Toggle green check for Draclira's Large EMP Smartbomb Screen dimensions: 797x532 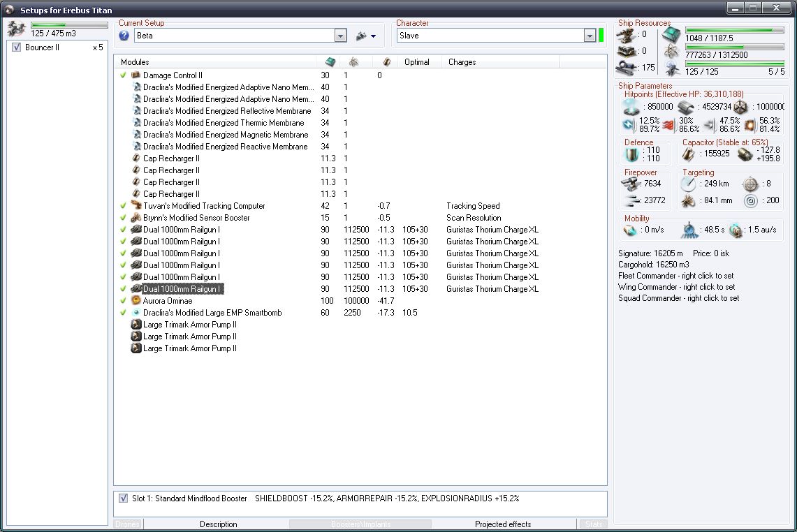tap(123, 313)
